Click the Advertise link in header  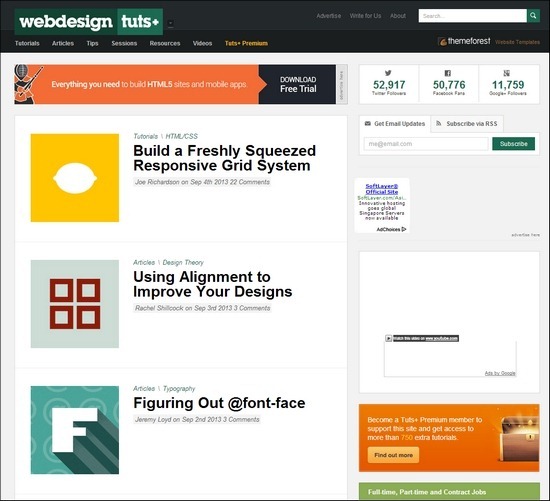pyautogui.click(x=329, y=16)
